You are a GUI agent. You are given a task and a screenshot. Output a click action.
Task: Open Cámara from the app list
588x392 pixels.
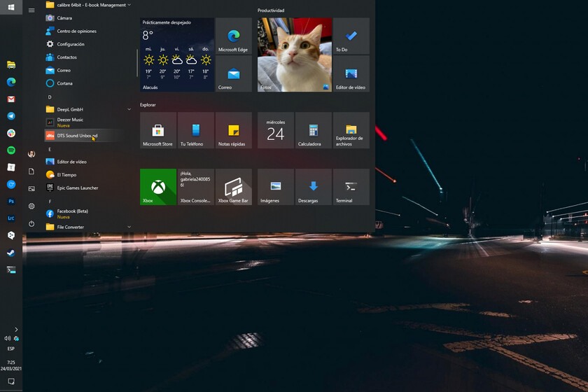88,18
